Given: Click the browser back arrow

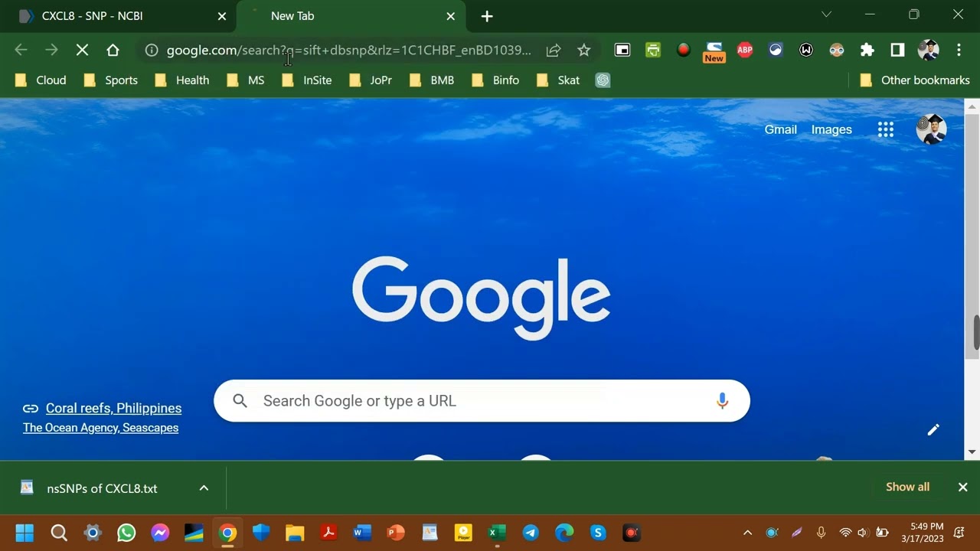Looking at the screenshot, I should click(21, 50).
